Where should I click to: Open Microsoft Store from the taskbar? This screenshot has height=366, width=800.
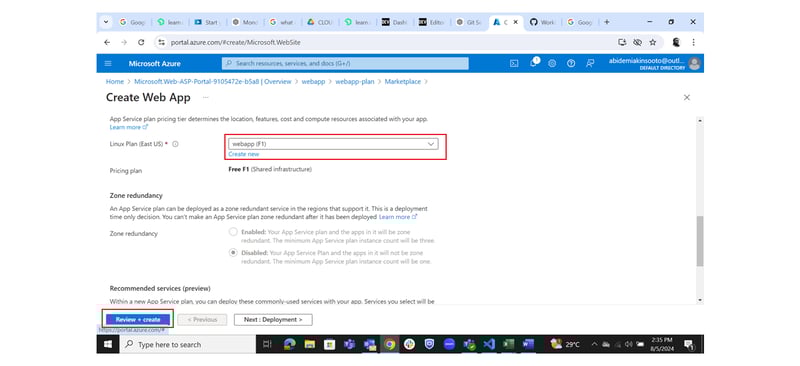tap(330, 345)
